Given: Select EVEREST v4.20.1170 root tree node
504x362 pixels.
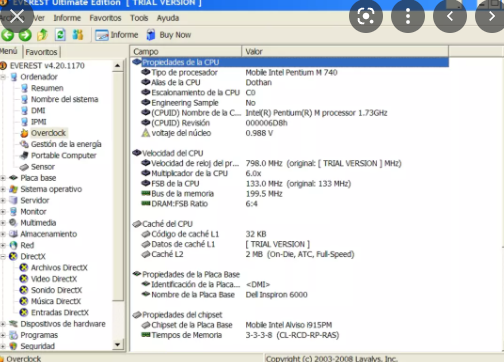Looking at the screenshot, I should click(x=47, y=66).
